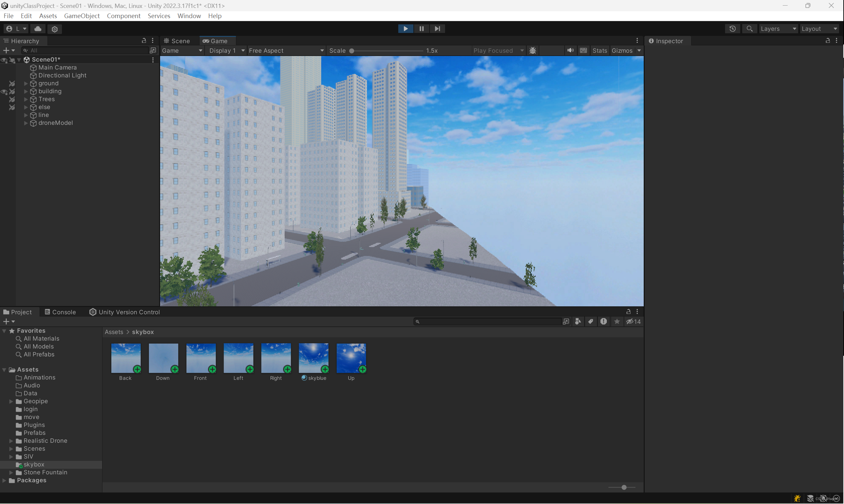
Task: Open the Undo History icon
Action: (x=732, y=29)
